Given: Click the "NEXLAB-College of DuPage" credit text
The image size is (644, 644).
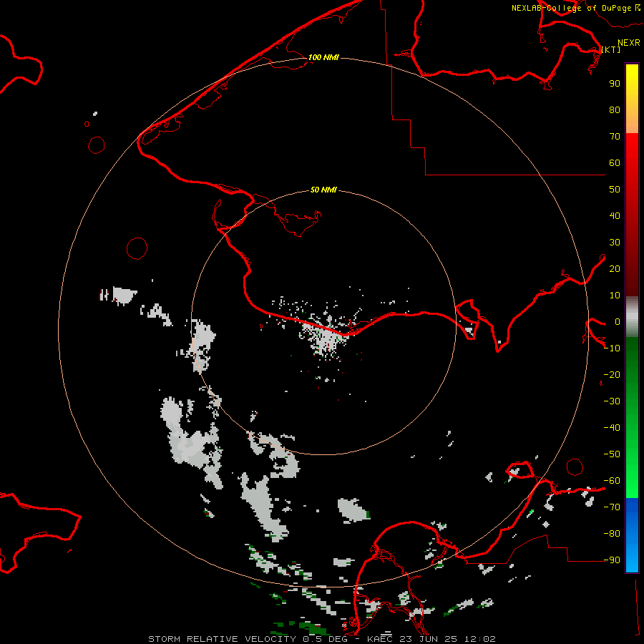Looking at the screenshot, I should point(572,8).
